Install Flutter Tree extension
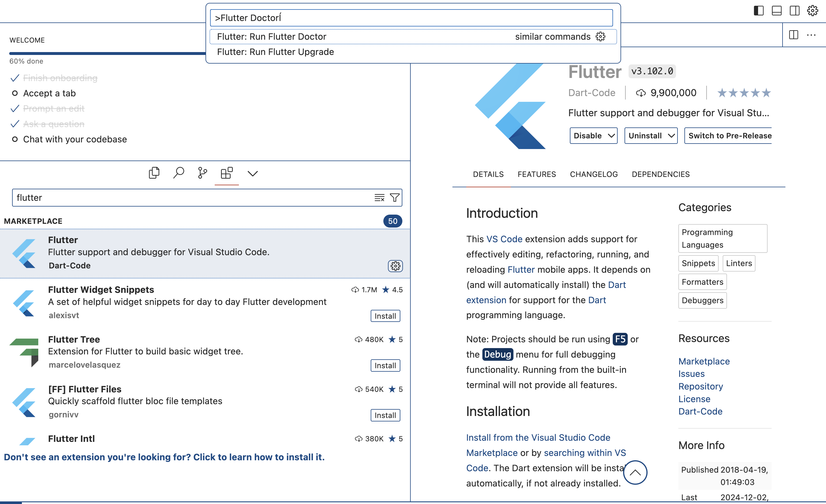826x504 pixels. pyautogui.click(x=385, y=366)
